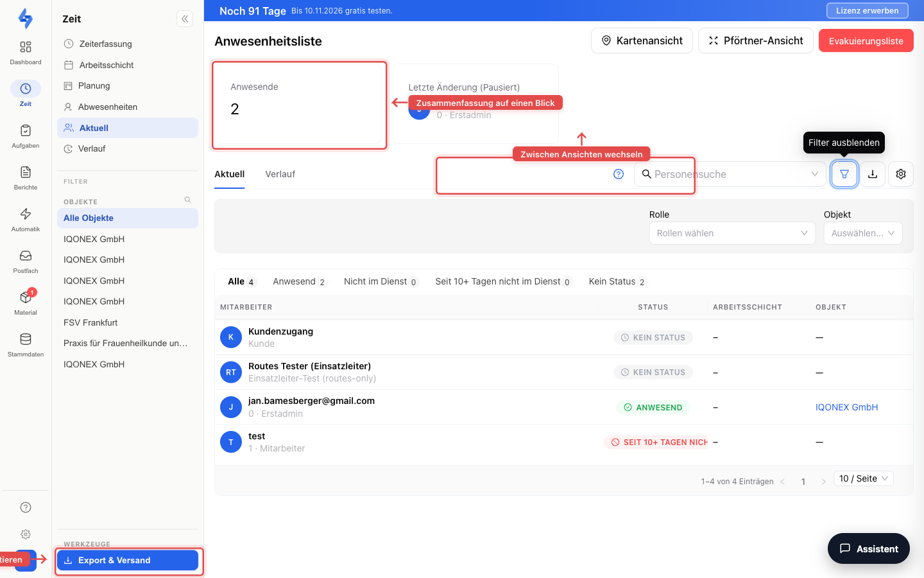The height and width of the screenshot is (578, 924).
Task: Open settings gear in left sidebar
Action: tap(26, 534)
